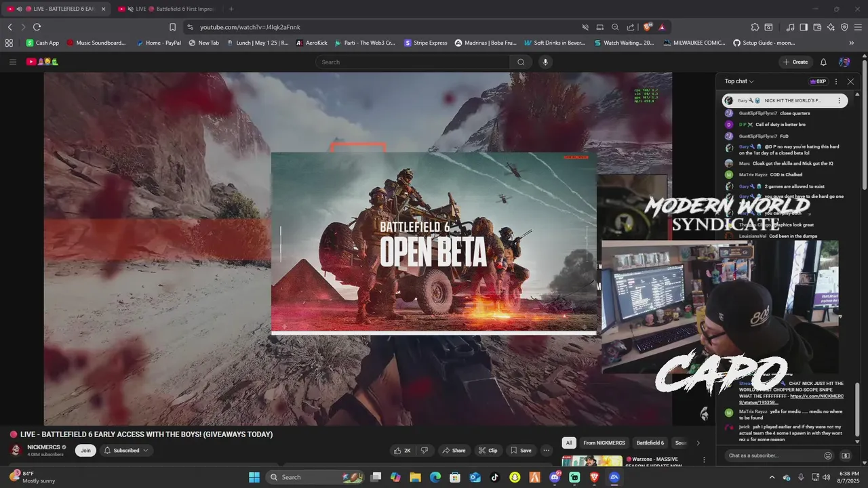Open pinned message options menu
The width and height of the screenshot is (868, 488).
pyautogui.click(x=839, y=100)
